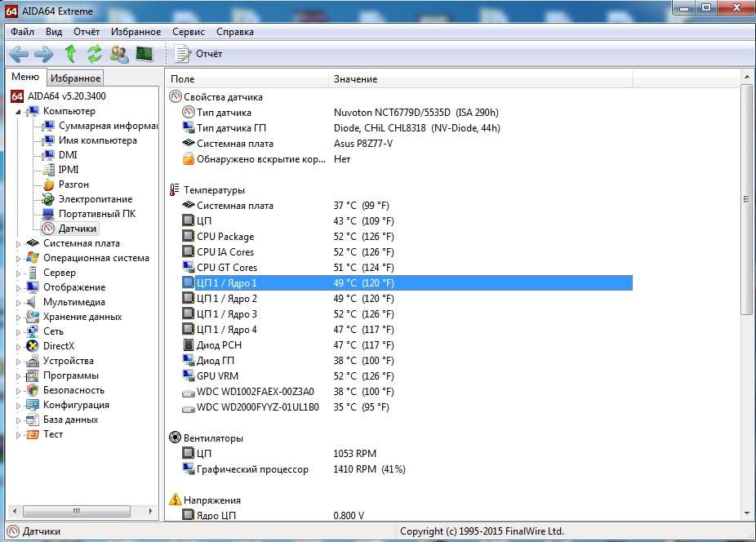
Task: Click the tree horizontal scrollbar right arrow
Action: tap(150, 511)
